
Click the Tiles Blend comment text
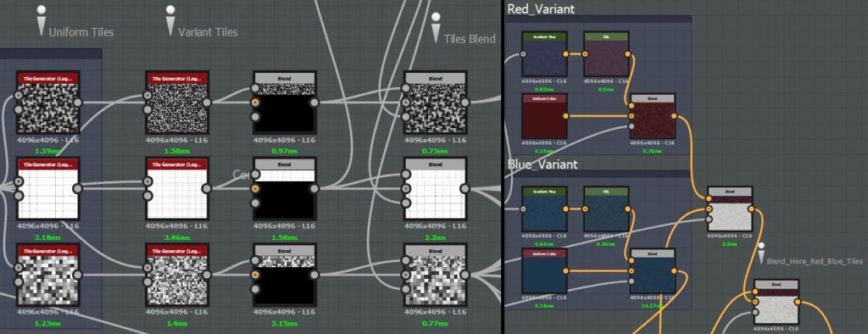click(470, 39)
